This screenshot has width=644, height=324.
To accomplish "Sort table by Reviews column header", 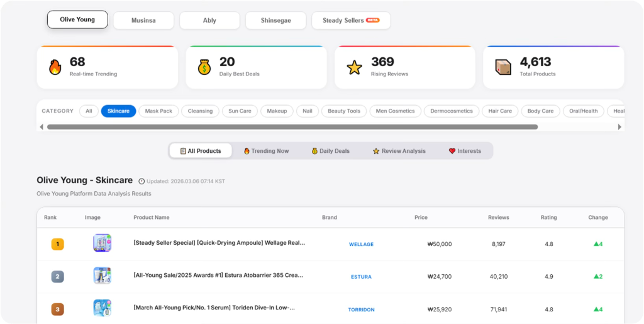I will pyautogui.click(x=498, y=218).
